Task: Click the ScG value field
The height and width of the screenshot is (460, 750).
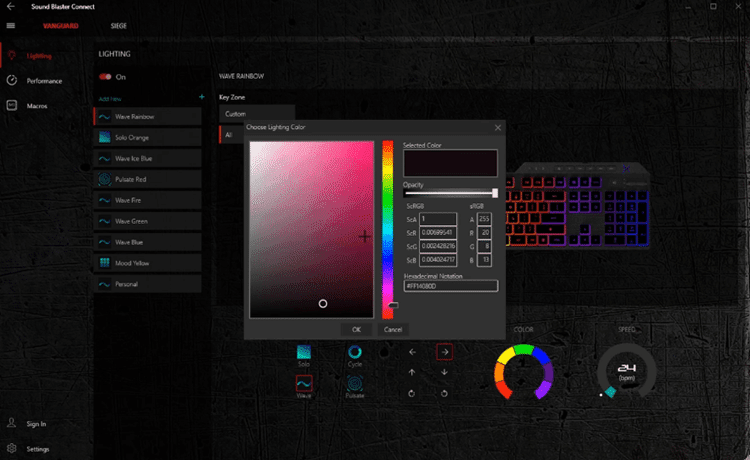Action: pos(438,246)
